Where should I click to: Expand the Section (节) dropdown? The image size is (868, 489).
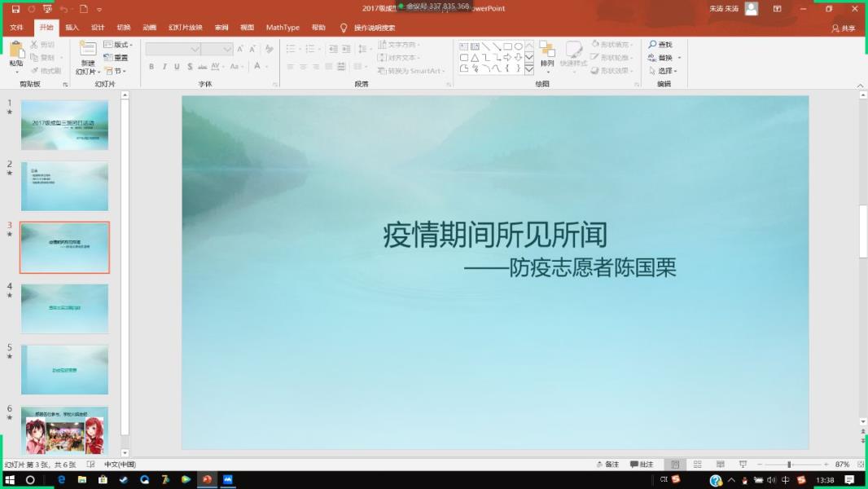point(116,71)
